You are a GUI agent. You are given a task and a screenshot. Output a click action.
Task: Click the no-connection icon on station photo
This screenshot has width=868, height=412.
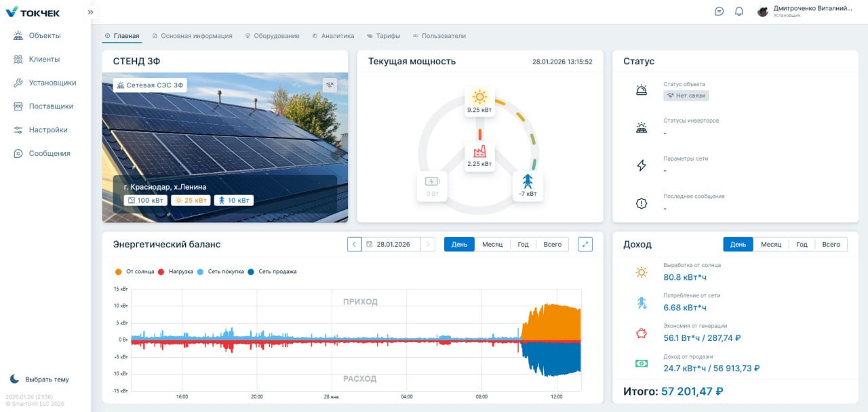[x=330, y=85]
